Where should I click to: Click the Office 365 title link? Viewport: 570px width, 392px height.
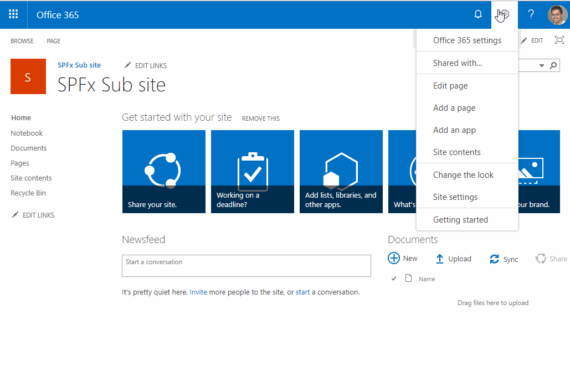[x=58, y=15]
